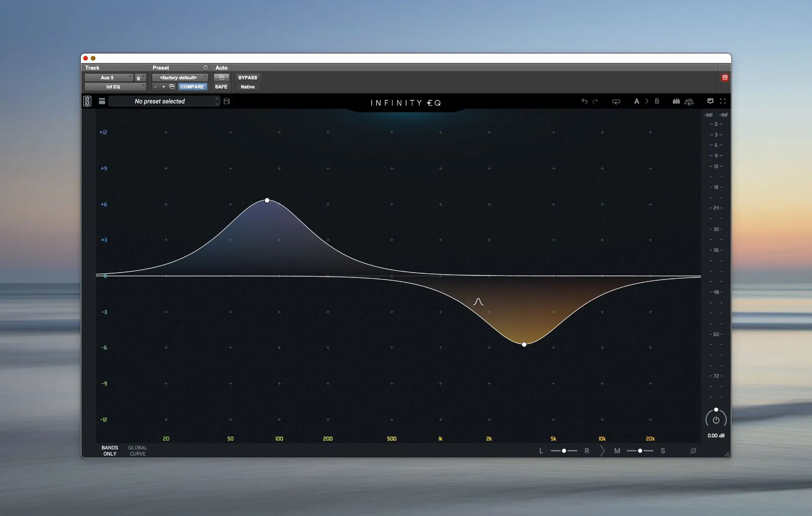Switch to GLOBAL CURVE view
The height and width of the screenshot is (516, 812).
[x=137, y=450]
